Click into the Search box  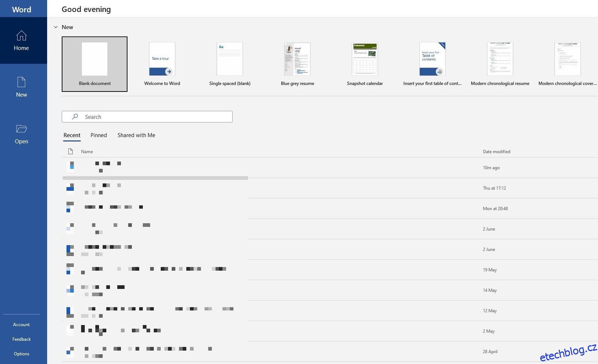147,117
